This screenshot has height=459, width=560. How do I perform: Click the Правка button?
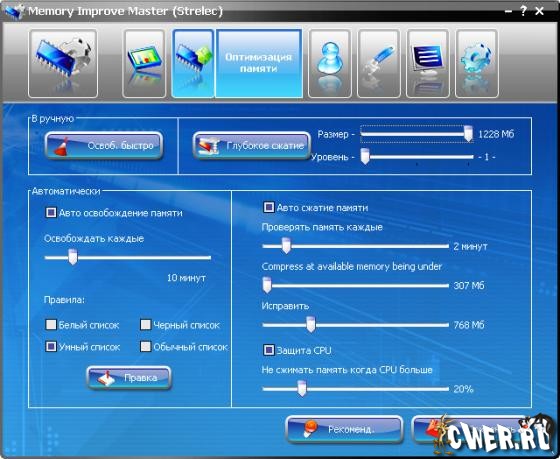pyautogui.click(x=129, y=378)
